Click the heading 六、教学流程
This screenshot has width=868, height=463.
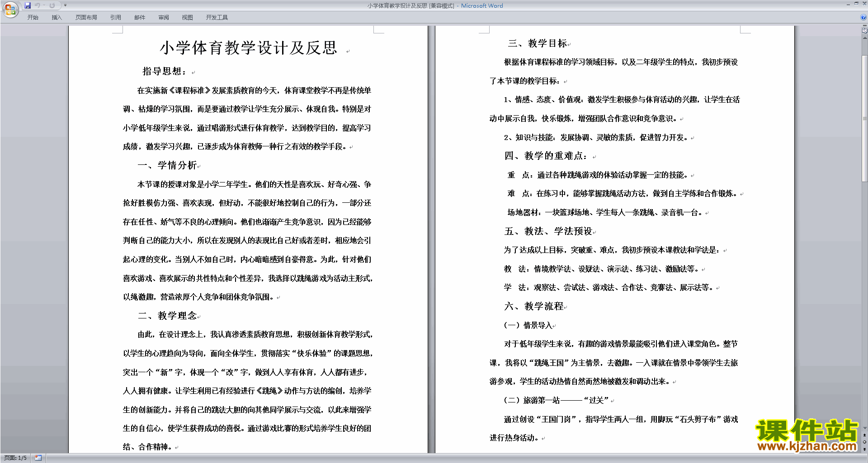click(534, 306)
